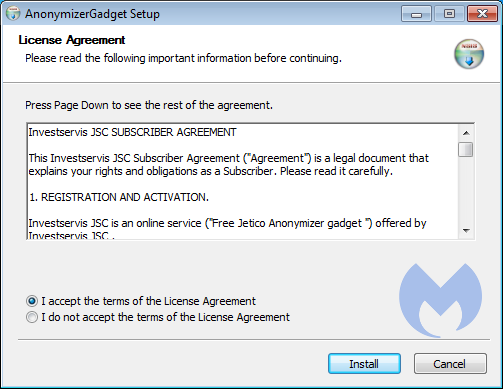The height and width of the screenshot is (389, 503).
Task: Click the NSIS installer logo in the header
Action: (x=469, y=54)
